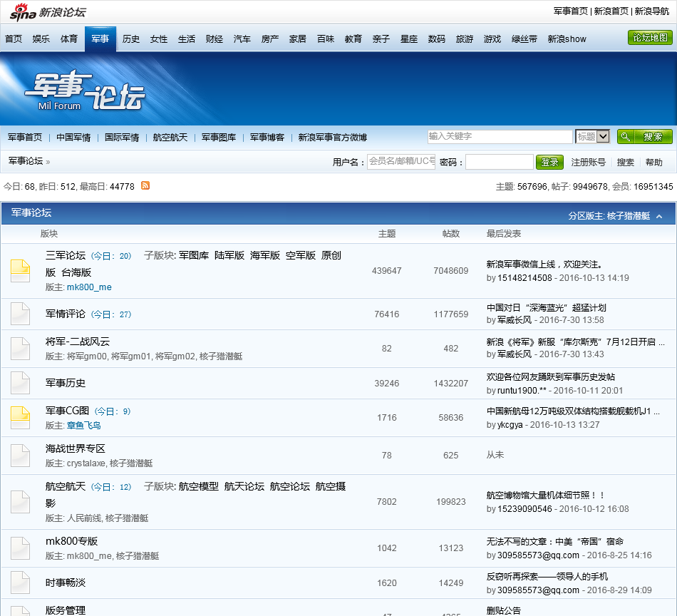Expand the 军事论坛 breadcrumb arrow
Screen dimensions: 677x616
(48, 162)
